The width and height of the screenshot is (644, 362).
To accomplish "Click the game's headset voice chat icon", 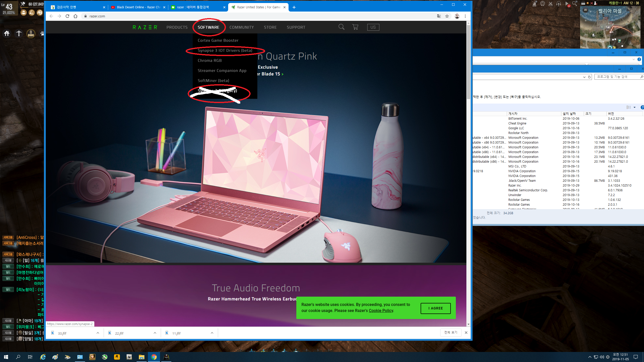I will pos(558,4).
